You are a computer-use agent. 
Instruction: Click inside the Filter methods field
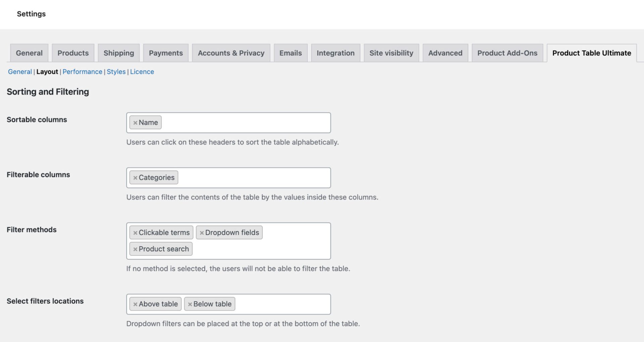click(228, 241)
